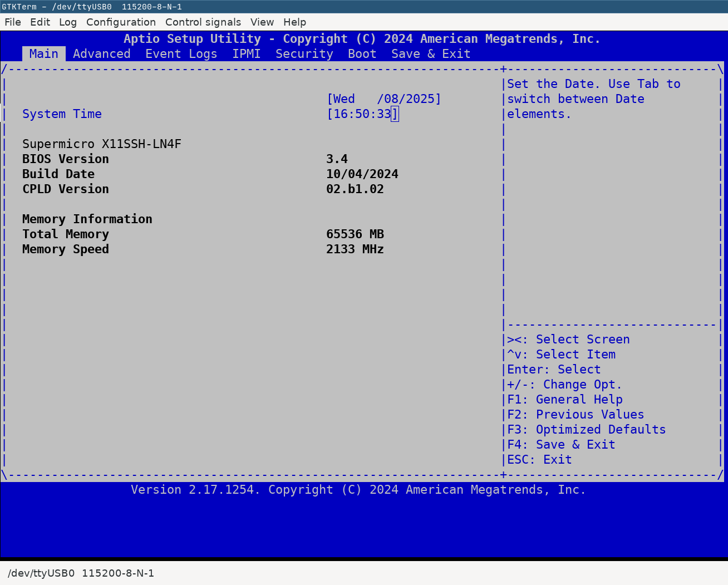Switch to the Security tab
The image size is (728, 585).
tap(304, 54)
